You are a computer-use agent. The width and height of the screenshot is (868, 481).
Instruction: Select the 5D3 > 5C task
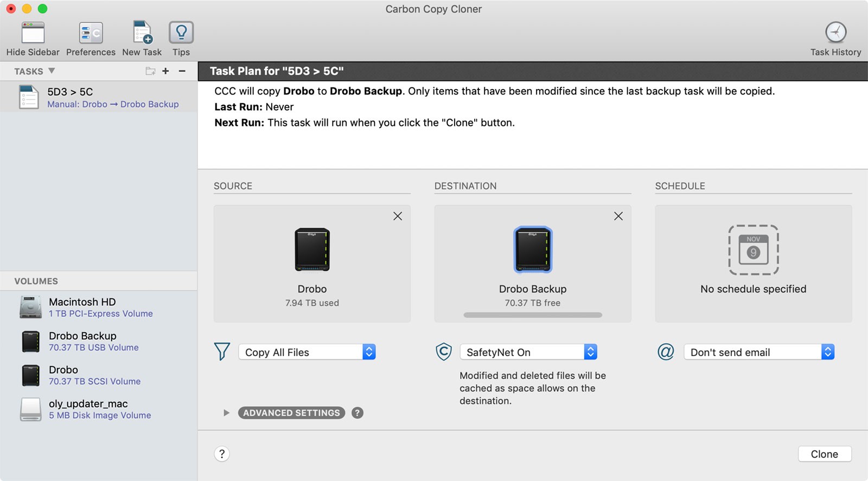[x=99, y=97]
